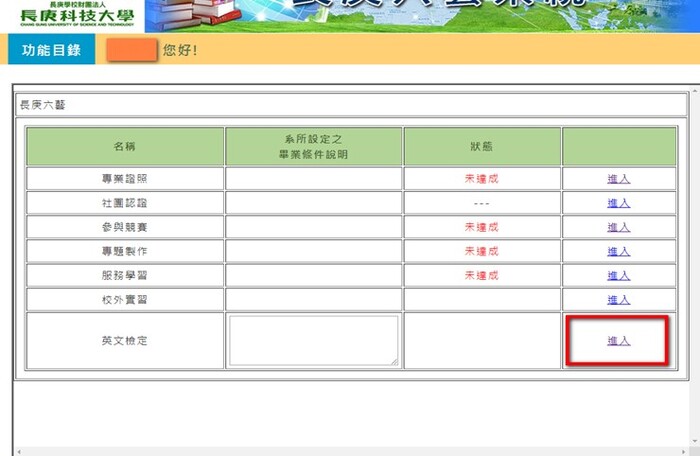Click the horizontal scrollbar at page bottom
The width and height of the screenshot is (700, 456).
350,451
